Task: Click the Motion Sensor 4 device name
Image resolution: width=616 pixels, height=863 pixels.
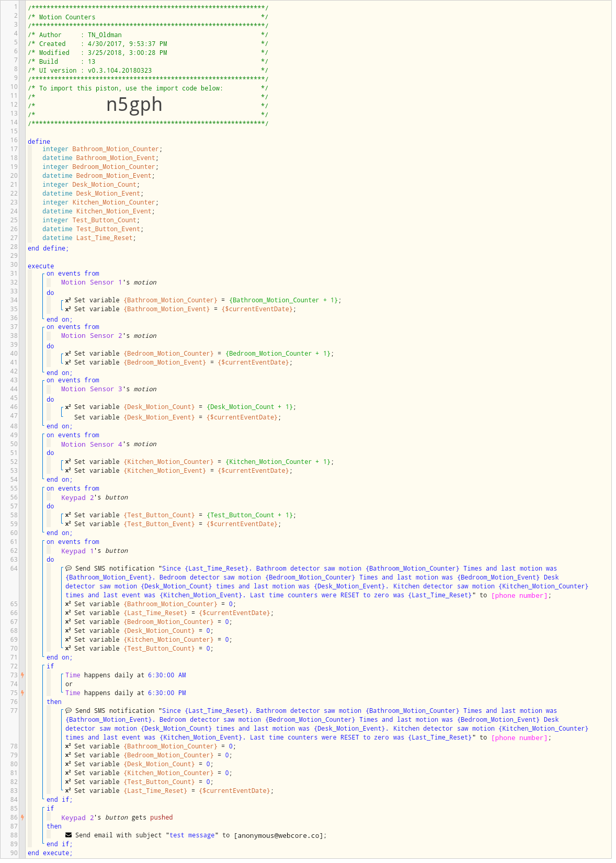Action: coord(92,444)
